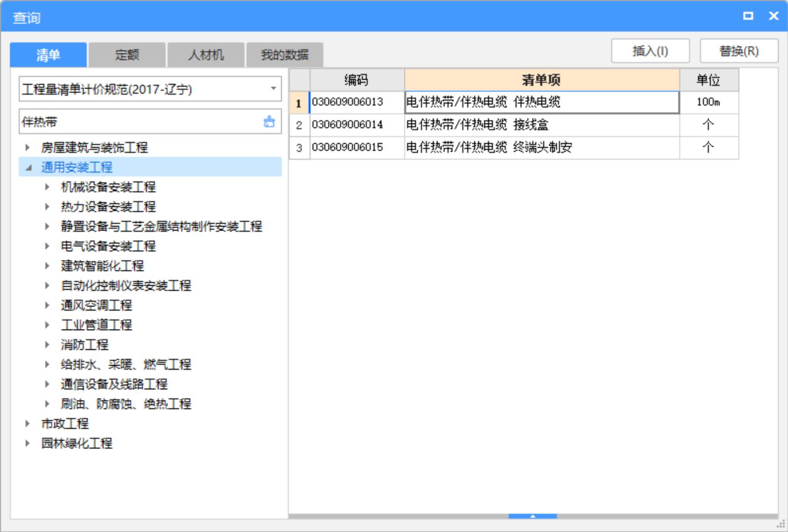Select the 房屋建筑与装饰工程 tree item
The height and width of the screenshot is (532, 788).
coord(95,147)
